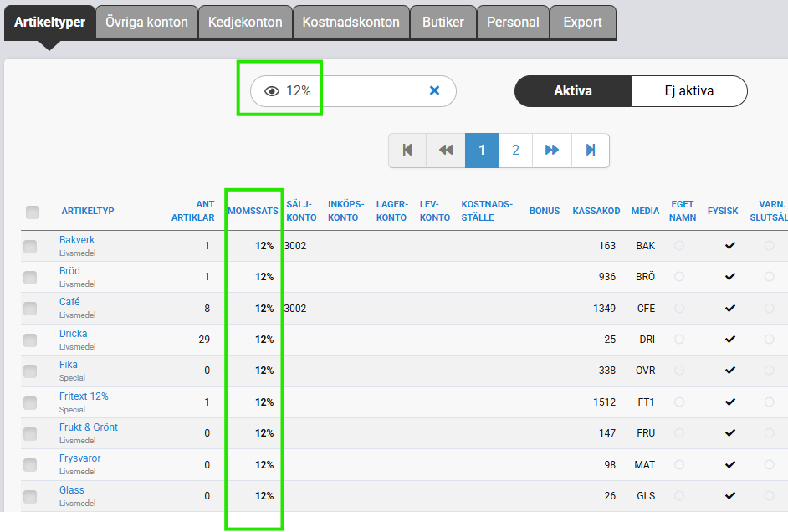
Task: Go to page 2 of the list
Action: tap(515, 151)
